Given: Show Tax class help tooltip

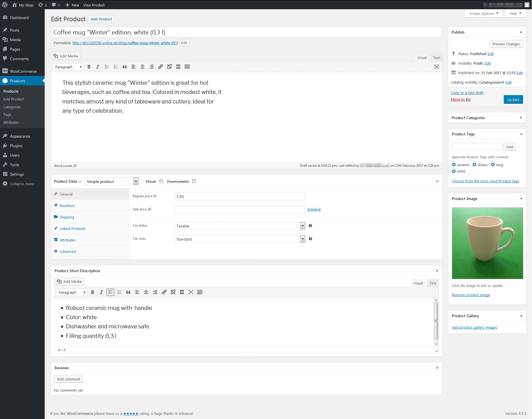Looking at the screenshot, I should coord(310,239).
